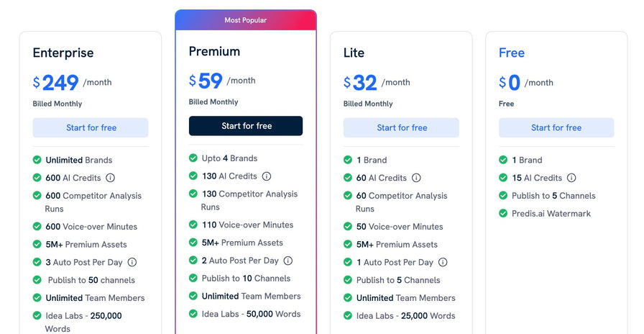Click green checkmark beside Predis.ai Watermark

click(x=503, y=213)
